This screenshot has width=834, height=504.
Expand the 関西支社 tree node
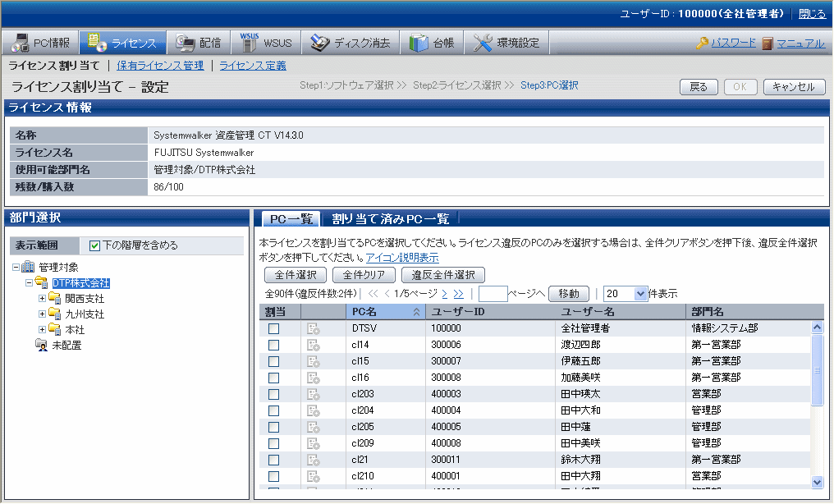click(42, 298)
